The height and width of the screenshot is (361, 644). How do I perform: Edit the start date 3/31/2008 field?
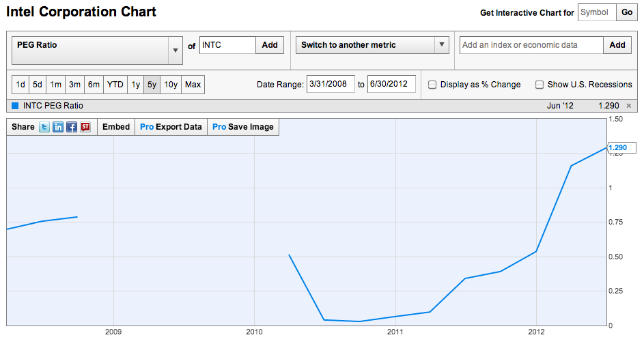coord(331,84)
